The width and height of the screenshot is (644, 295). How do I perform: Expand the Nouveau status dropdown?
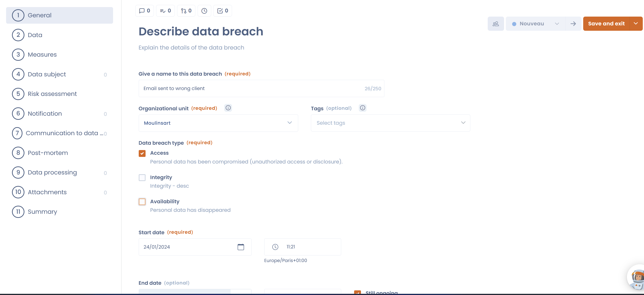[557, 23]
